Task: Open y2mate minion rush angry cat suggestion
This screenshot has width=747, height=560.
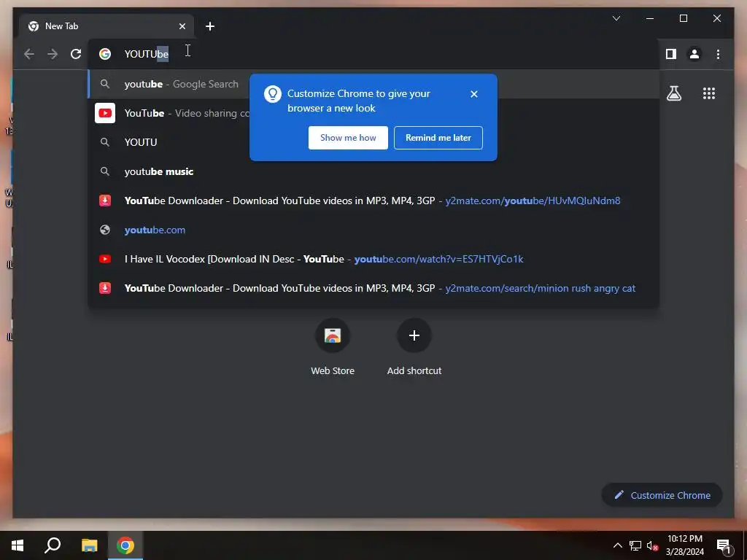Action: tap(373, 288)
